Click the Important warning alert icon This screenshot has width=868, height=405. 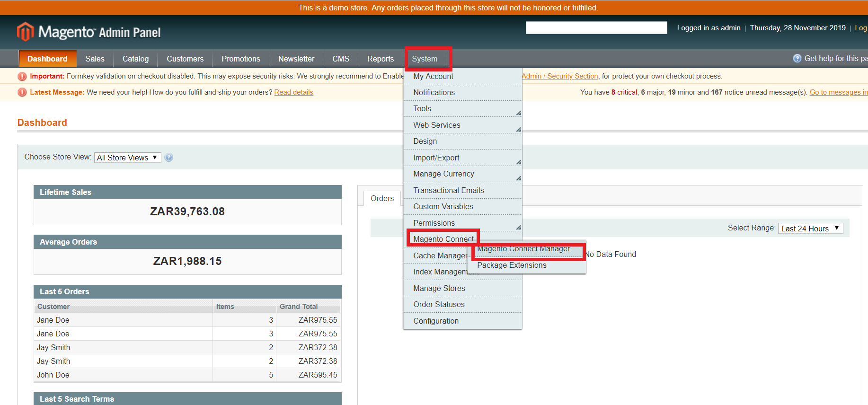click(22, 76)
